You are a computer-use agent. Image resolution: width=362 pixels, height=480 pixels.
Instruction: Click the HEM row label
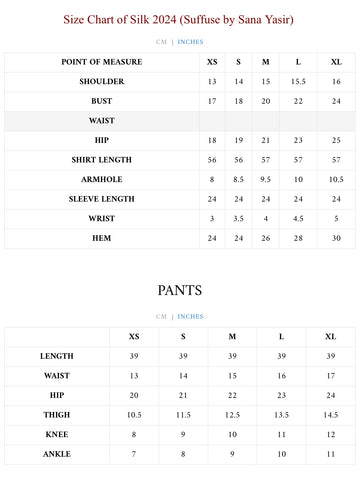point(102,238)
